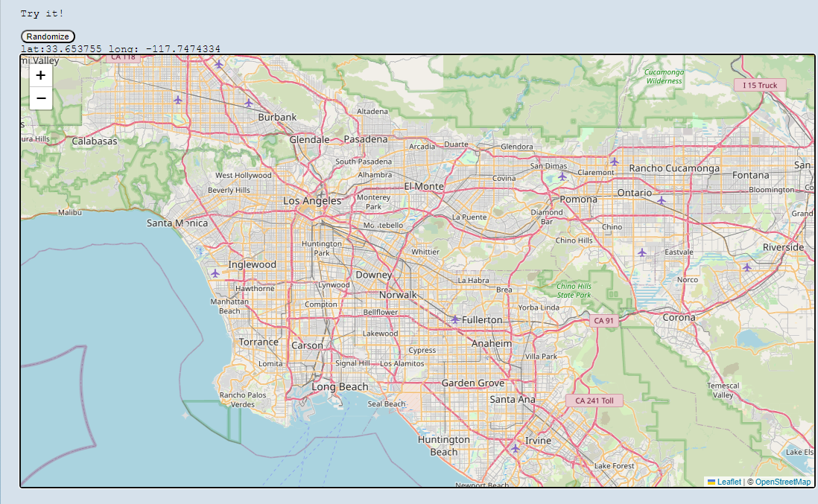Pick the airport icon below Riverside label
Viewport: 818px width, 504px height.
(746, 267)
